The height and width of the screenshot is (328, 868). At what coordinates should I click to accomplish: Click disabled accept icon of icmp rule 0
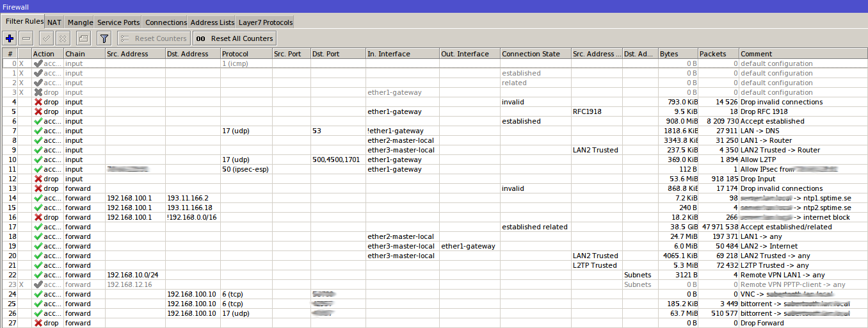pos(38,63)
